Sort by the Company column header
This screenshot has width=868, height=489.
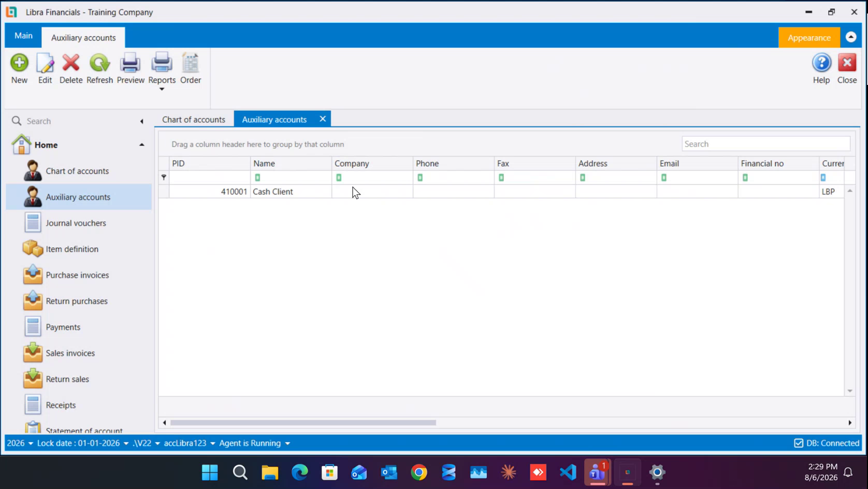[x=372, y=163]
